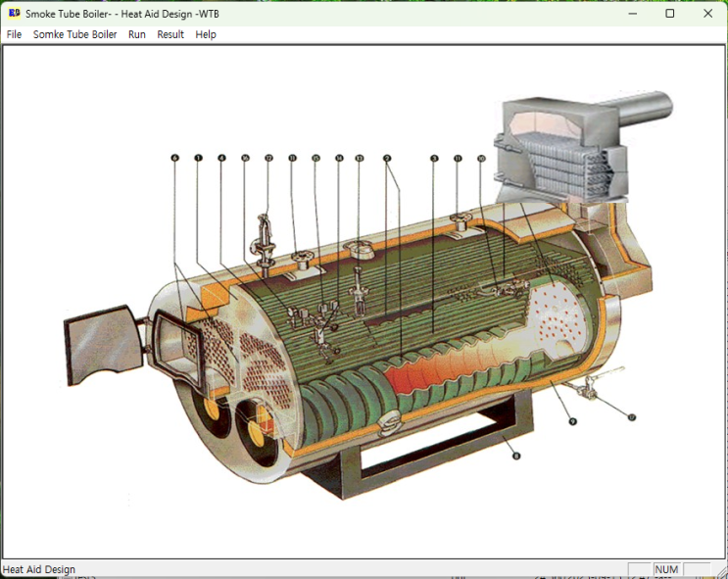Select callout marker 8 near the base frame
Image resolution: width=728 pixels, height=579 pixels.
pyautogui.click(x=516, y=456)
